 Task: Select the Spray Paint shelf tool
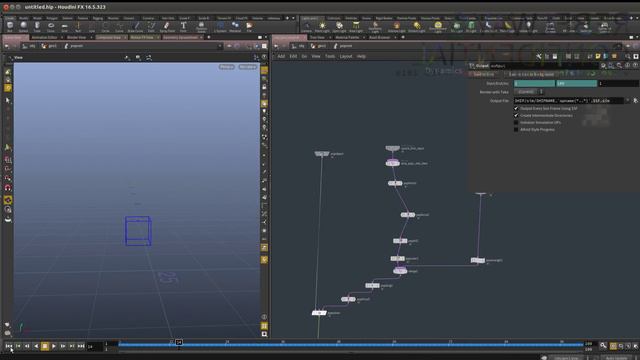coord(167,27)
